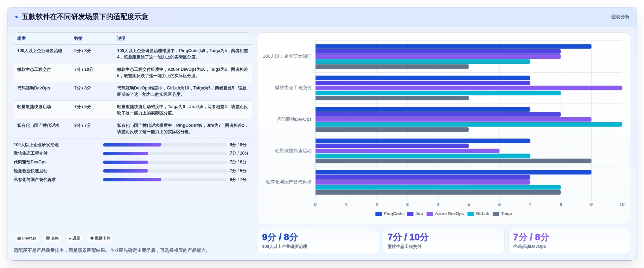Toggle the Azure DevOps legend swatch
Image resolution: width=644 pixels, height=268 pixels.
pyautogui.click(x=430, y=214)
